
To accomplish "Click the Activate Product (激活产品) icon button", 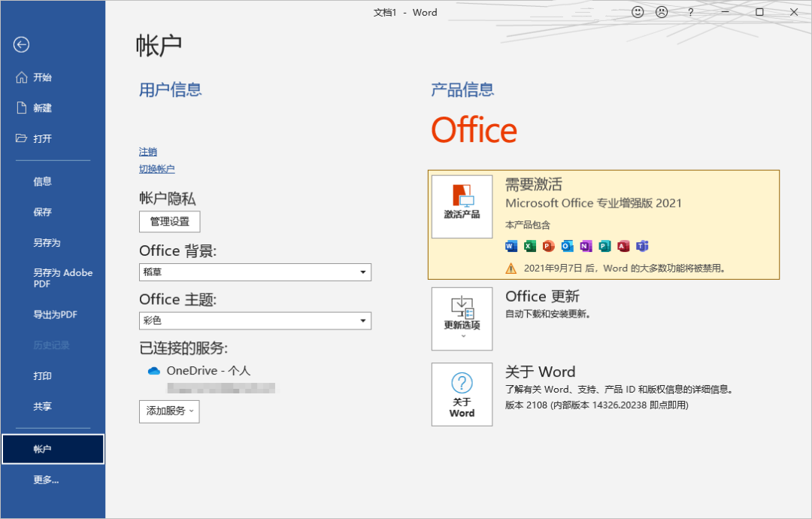I will (462, 207).
